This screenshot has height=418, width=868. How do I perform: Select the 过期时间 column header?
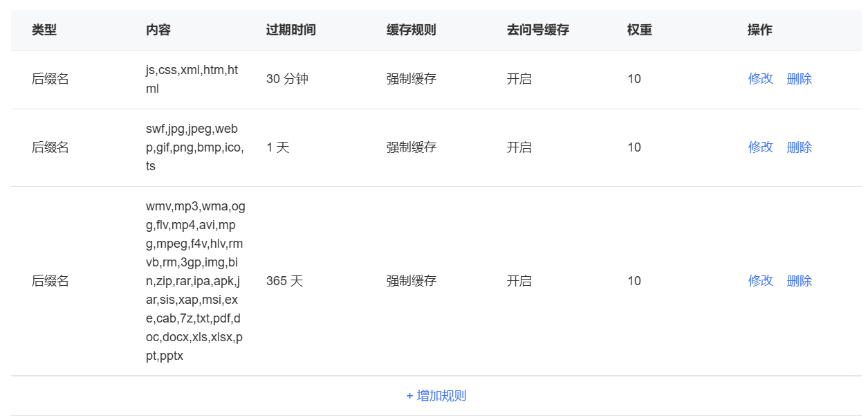point(291,30)
